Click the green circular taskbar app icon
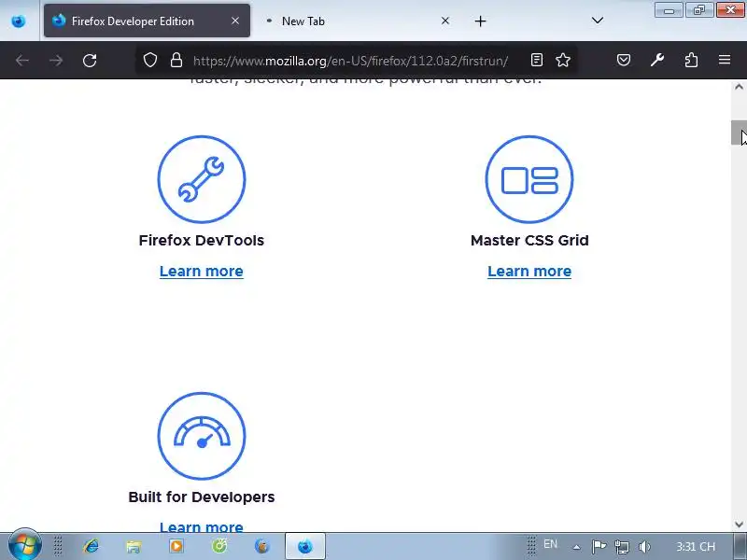This screenshot has width=747, height=560. [x=219, y=546]
